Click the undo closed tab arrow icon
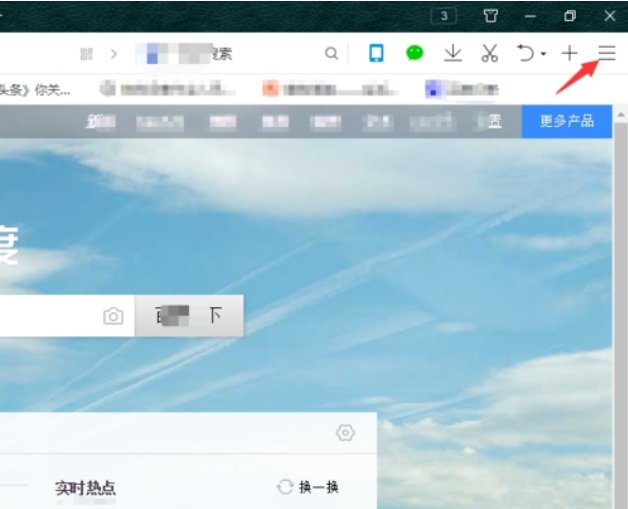Image resolution: width=628 pixels, height=509 pixels. pyautogui.click(x=525, y=53)
